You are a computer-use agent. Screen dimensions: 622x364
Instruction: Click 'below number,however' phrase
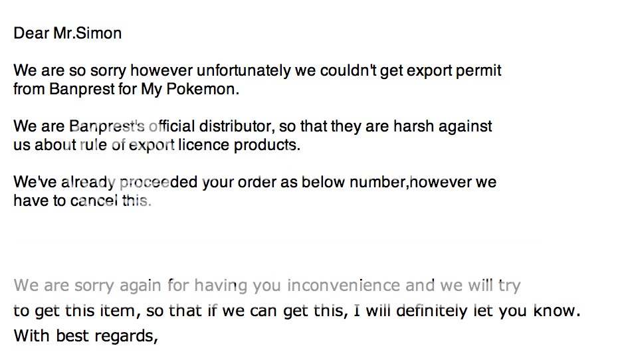[x=386, y=183]
